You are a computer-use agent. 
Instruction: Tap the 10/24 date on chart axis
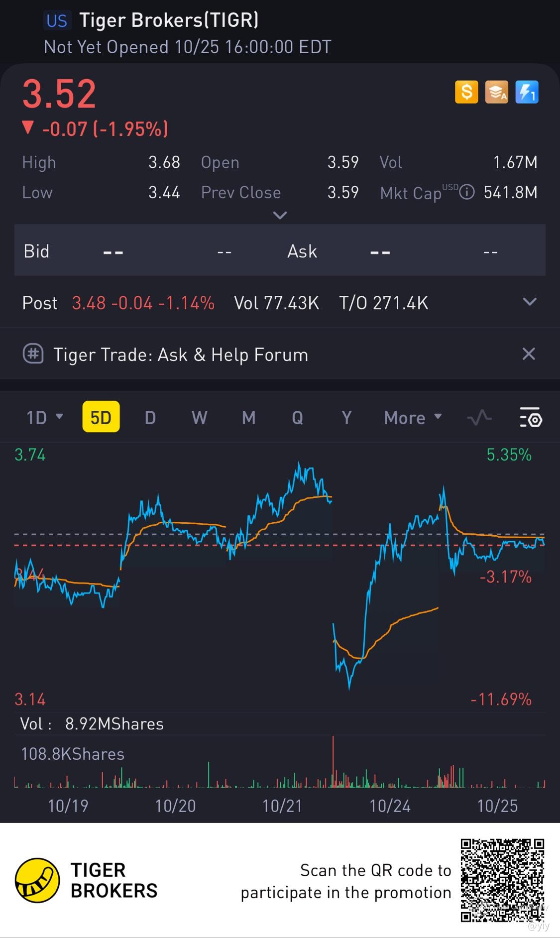pyautogui.click(x=390, y=806)
